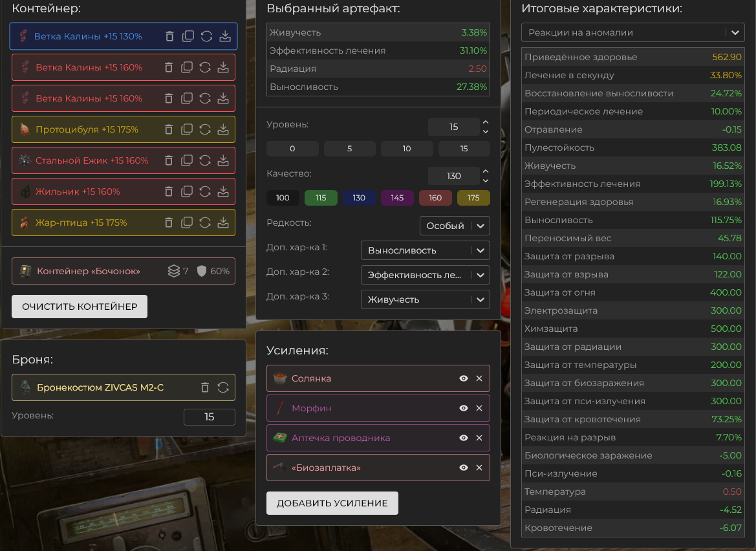This screenshot has width=756, height=551.
Task: Remove the Морфин boost
Action: pyautogui.click(x=479, y=408)
